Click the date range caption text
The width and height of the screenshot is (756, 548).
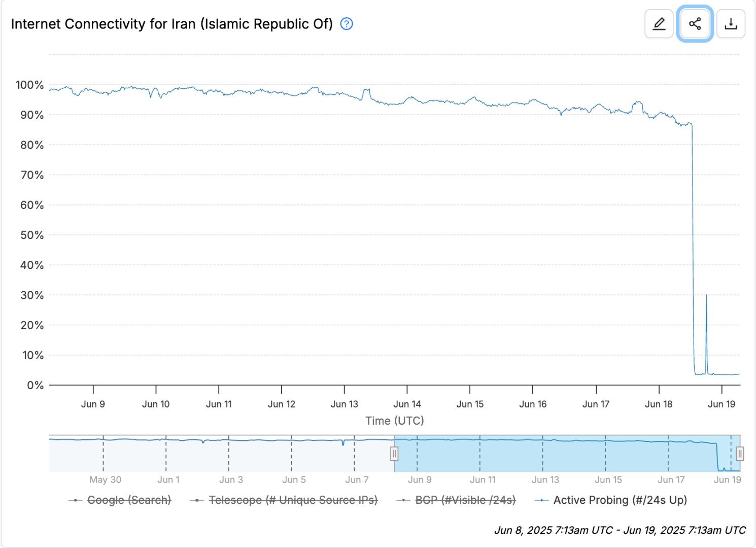click(620, 530)
